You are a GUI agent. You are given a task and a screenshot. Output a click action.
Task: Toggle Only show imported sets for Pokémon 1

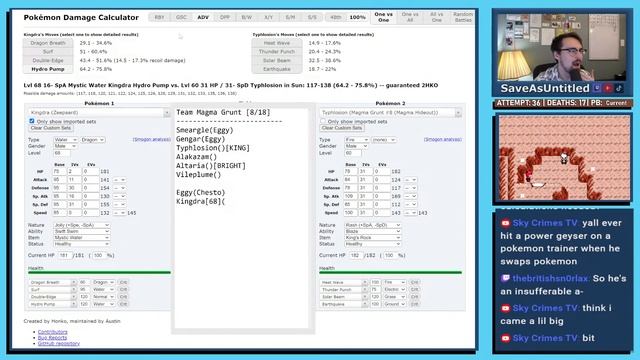click(x=32, y=121)
